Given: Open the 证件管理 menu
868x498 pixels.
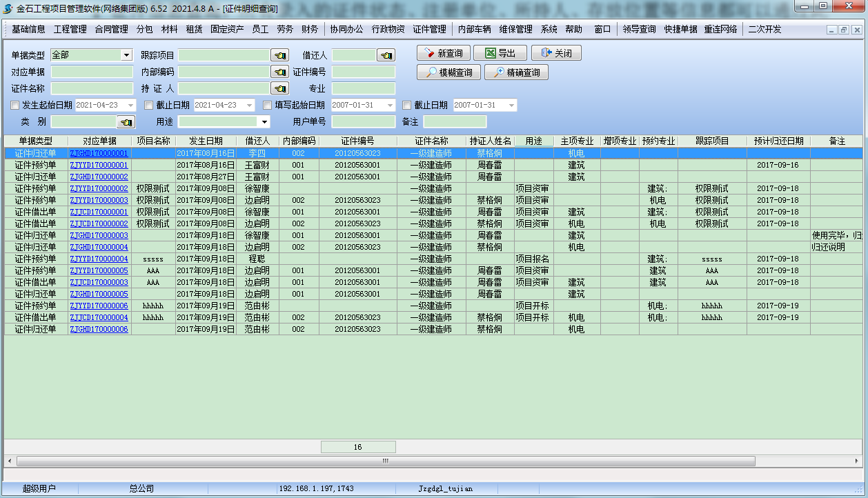Looking at the screenshot, I should coord(429,30).
